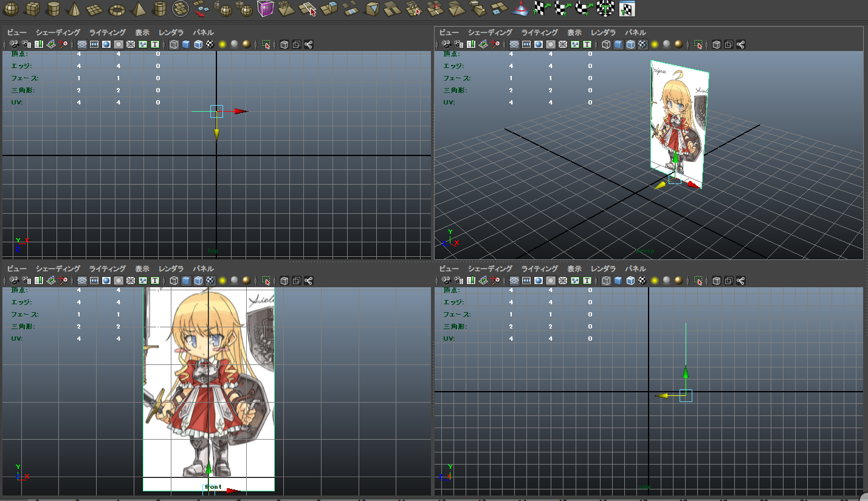
Task: Create a polygon cube from the shelf
Action: coord(33,9)
